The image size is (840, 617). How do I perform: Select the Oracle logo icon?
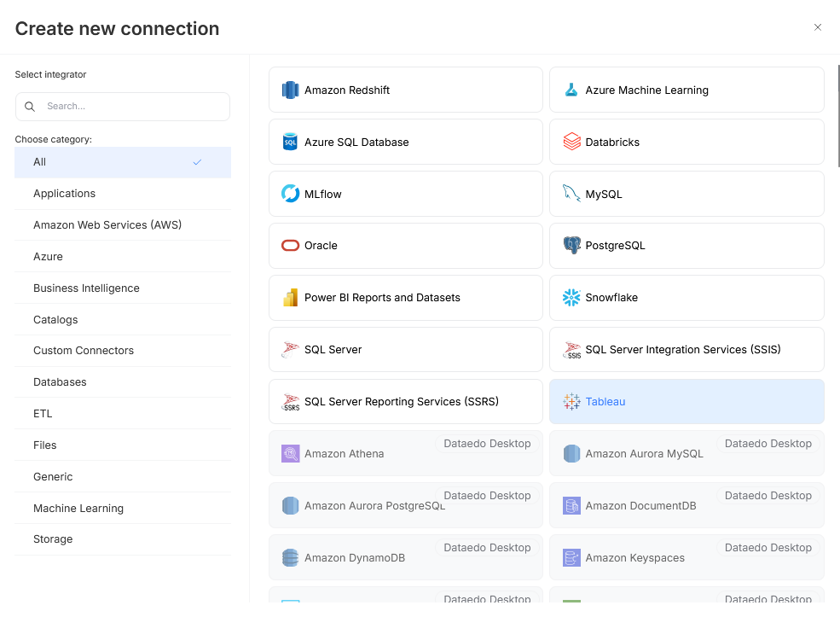290,246
